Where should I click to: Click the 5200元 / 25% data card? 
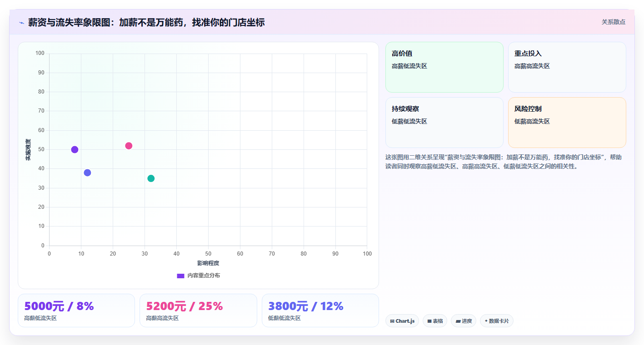[x=198, y=310]
